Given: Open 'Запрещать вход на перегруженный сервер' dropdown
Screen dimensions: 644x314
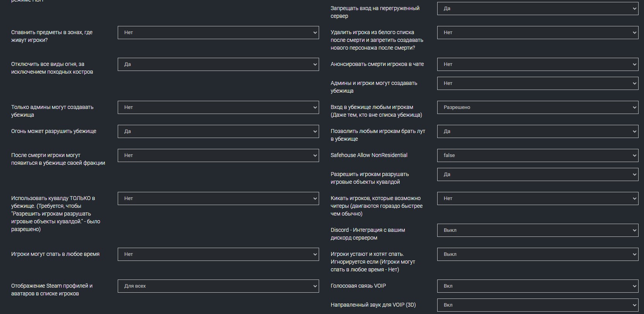Looking at the screenshot, I should [538, 9].
